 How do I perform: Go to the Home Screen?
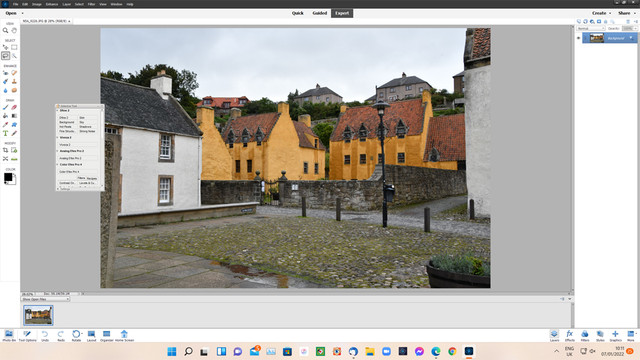click(x=124, y=336)
